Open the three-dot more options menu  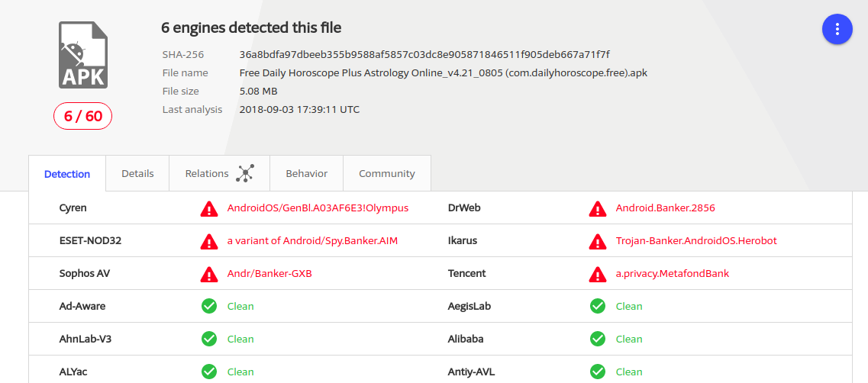837,30
